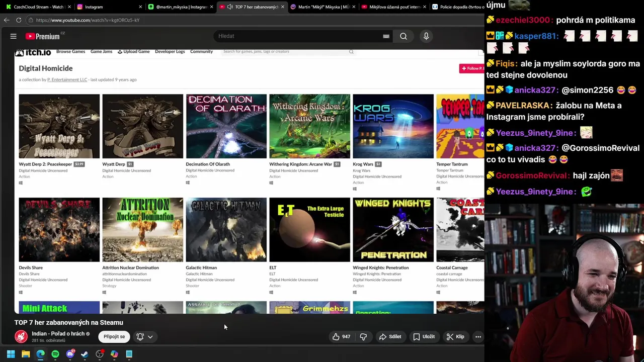
Task: Like the video with the thumbs-up icon
Action: click(x=336, y=337)
